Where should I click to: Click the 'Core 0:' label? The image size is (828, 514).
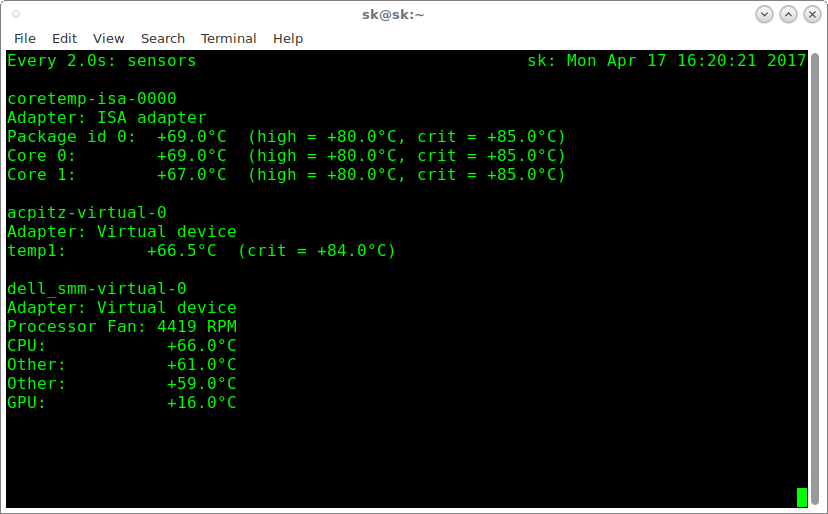pos(41,156)
